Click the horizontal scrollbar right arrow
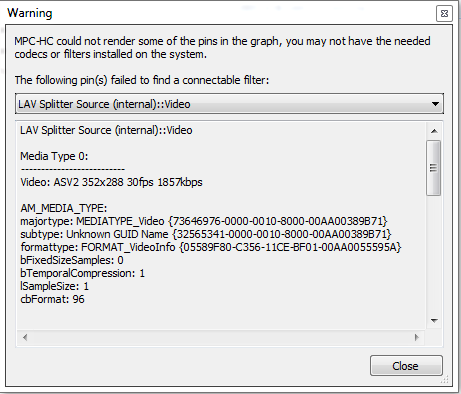461x394 pixels. click(x=417, y=337)
